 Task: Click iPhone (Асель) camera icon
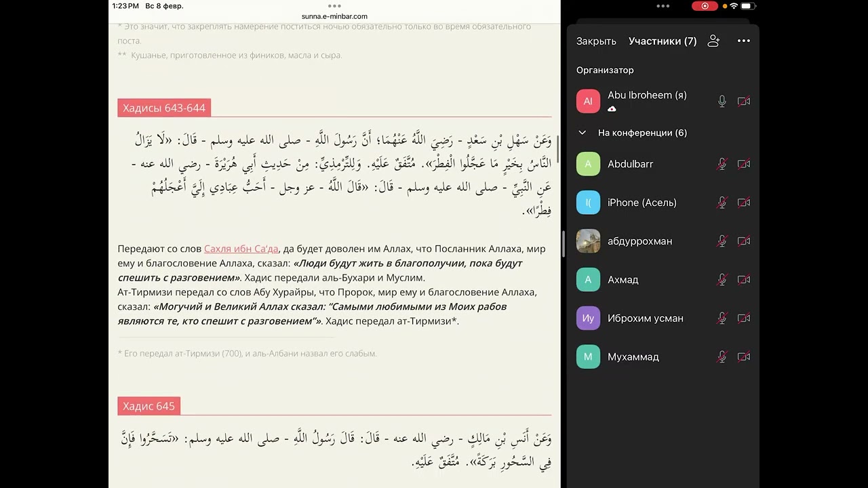click(x=744, y=203)
